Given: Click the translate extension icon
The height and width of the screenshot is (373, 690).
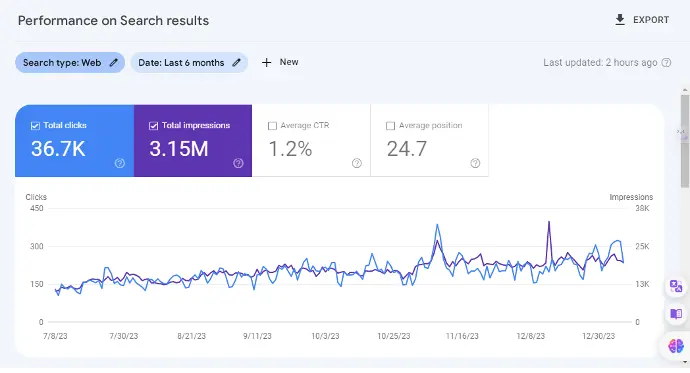Looking at the screenshot, I should [x=676, y=286].
